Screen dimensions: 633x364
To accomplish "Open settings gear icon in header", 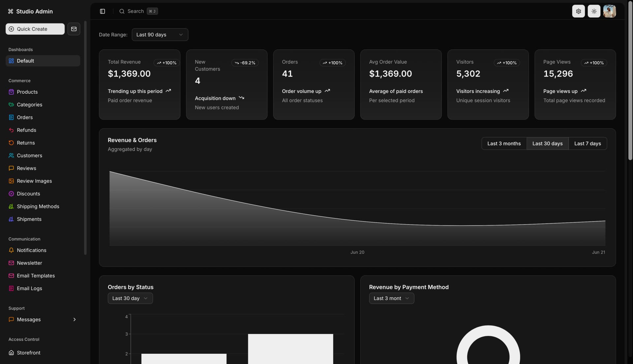I will pyautogui.click(x=578, y=11).
